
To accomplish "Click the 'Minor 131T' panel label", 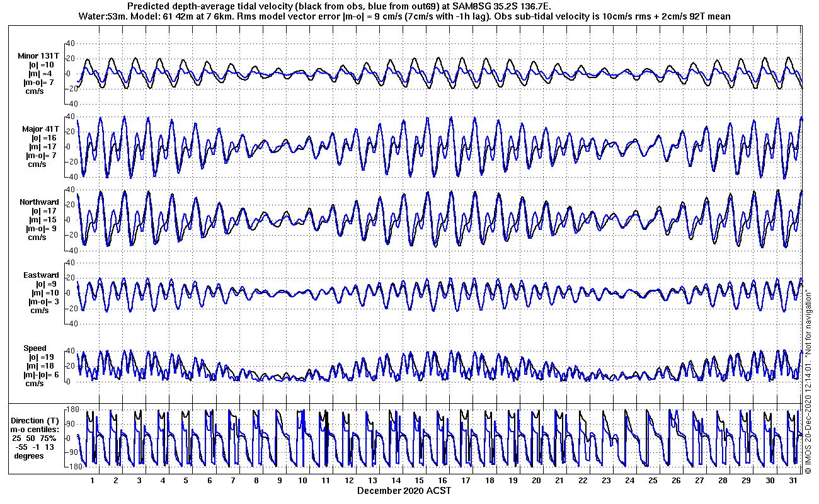I will tap(39, 56).
